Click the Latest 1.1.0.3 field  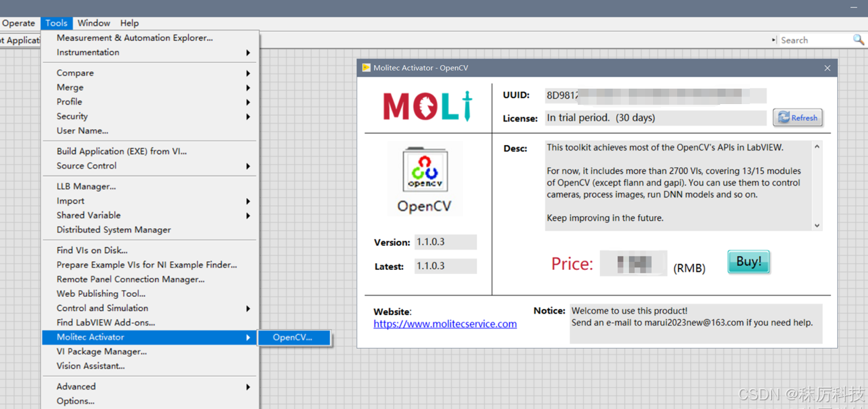(x=445, y=266)
